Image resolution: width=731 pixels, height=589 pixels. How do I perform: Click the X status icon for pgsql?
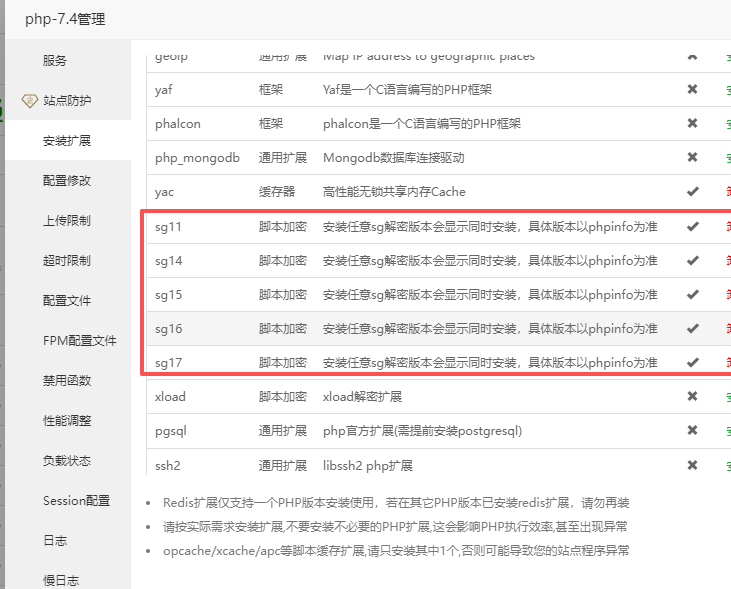(692, 430)
